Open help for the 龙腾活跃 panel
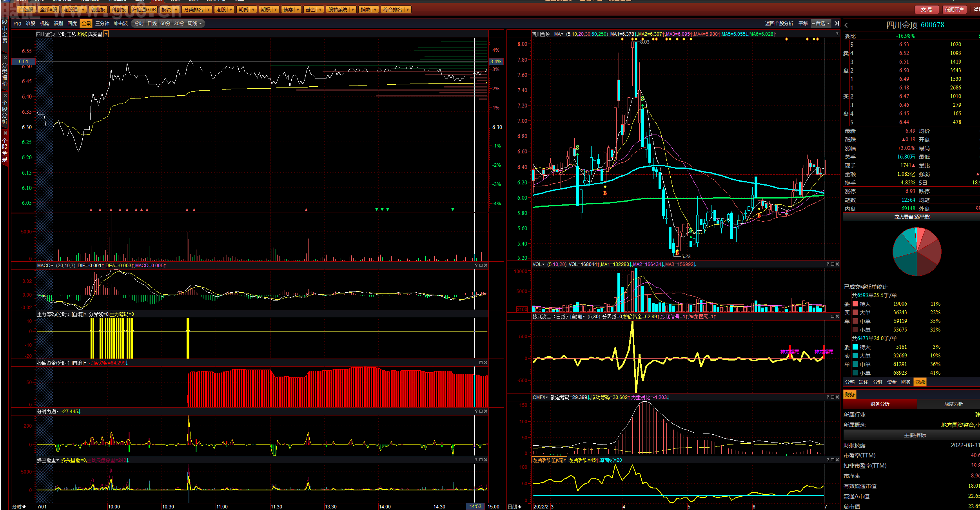 click(x=828, y=460)
